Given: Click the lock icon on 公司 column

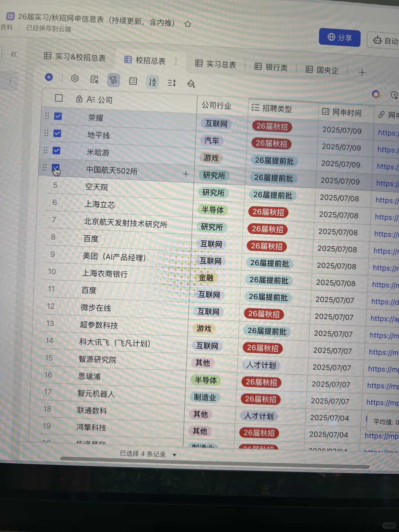Looking at the screenshot, I should tap(79, 99).
